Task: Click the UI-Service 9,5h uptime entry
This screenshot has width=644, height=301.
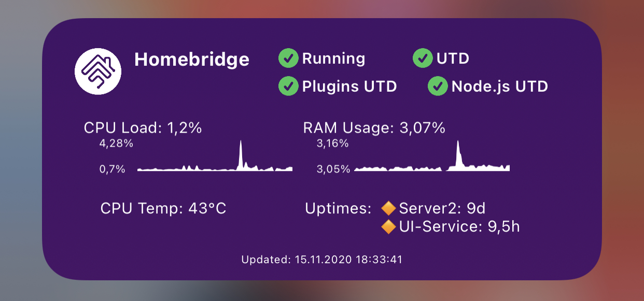Action: [x=459, y=226]
